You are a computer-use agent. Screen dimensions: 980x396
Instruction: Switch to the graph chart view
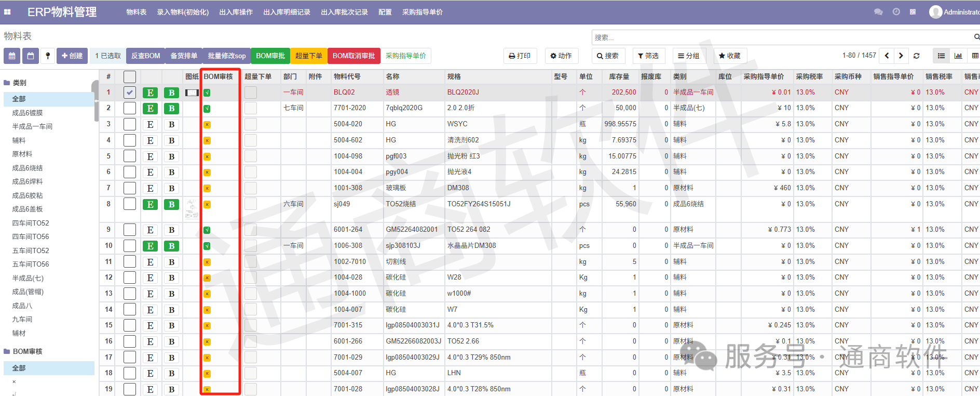[x=958, y=56]
